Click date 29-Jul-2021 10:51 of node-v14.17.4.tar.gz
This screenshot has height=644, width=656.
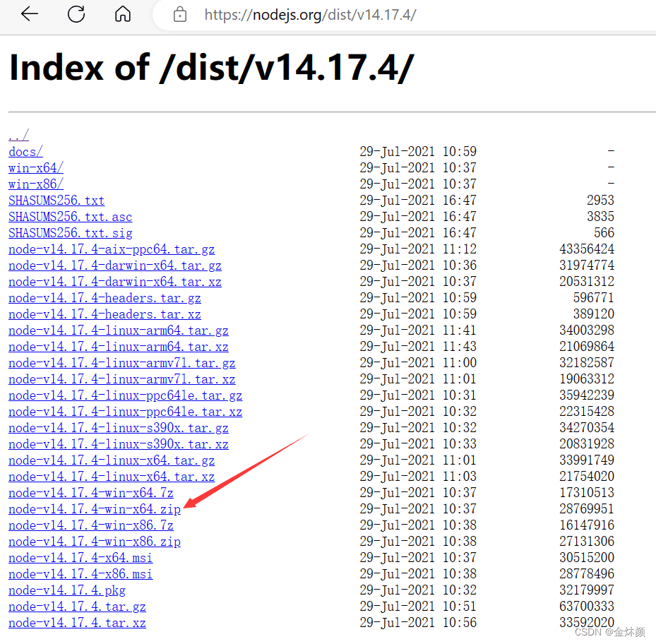418,607
